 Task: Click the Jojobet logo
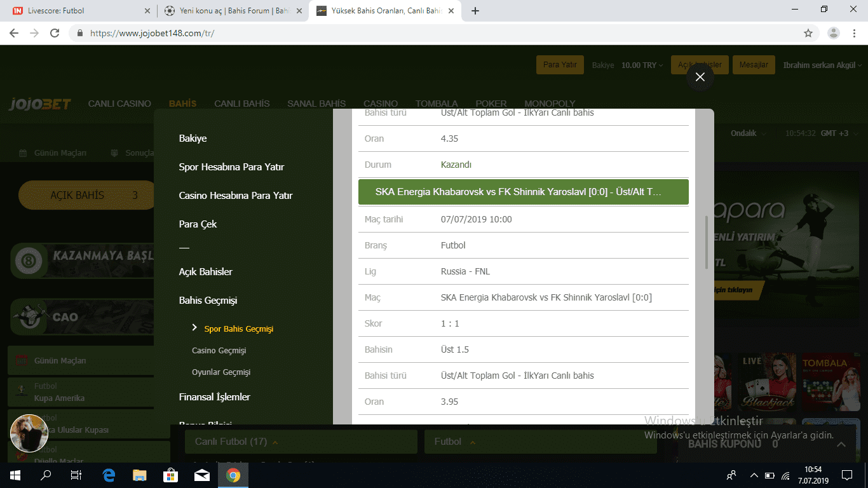point(39,104)
